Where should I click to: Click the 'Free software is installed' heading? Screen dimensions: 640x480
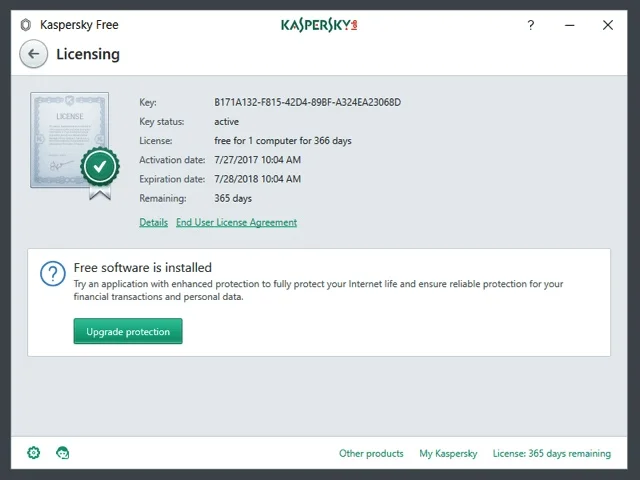142,267
